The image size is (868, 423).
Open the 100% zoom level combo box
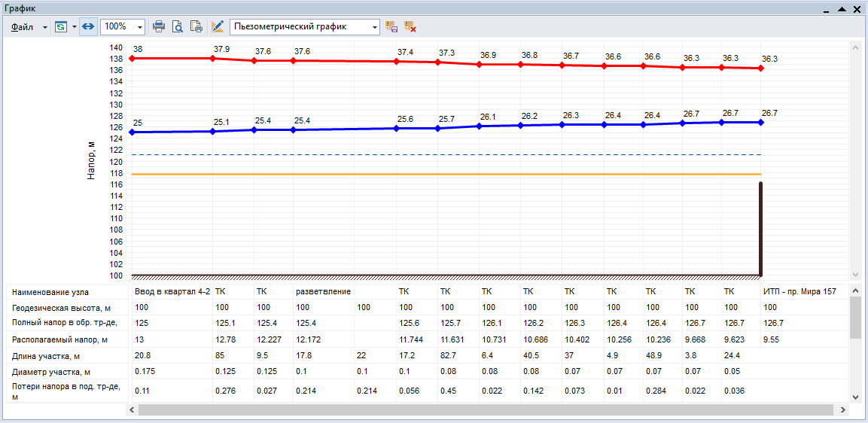(x=123, y=26)
